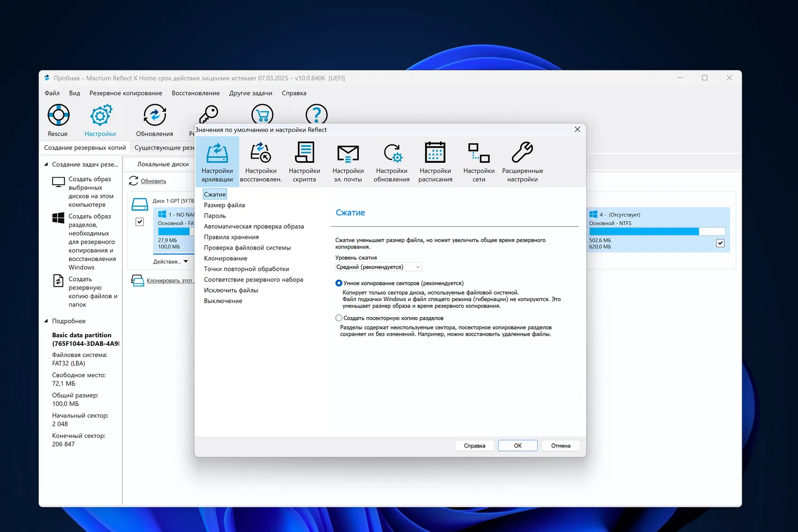
Task: Select Создать посекторную копию разделов option
Action: pyautogui.click(x=339, y=318)
